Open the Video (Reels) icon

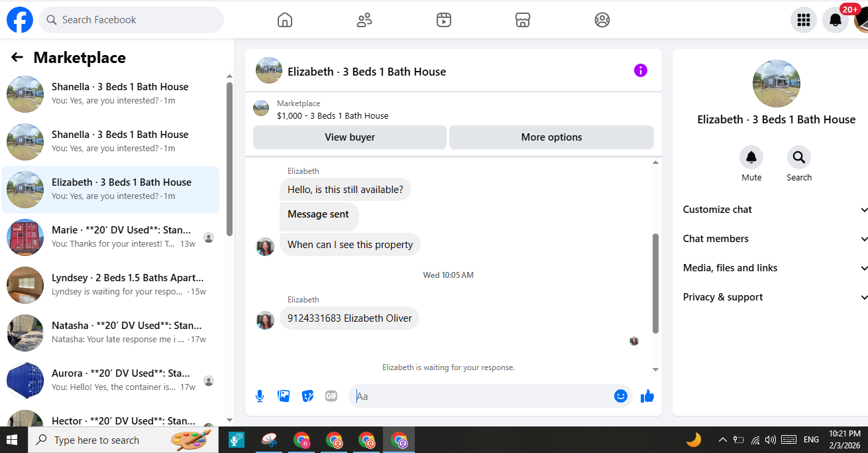coord(444,20)
